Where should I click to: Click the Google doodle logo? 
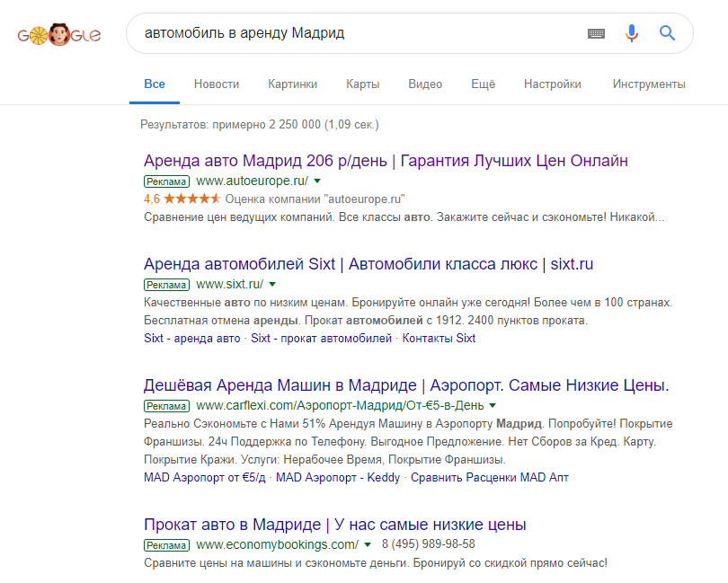coord(59,35)
